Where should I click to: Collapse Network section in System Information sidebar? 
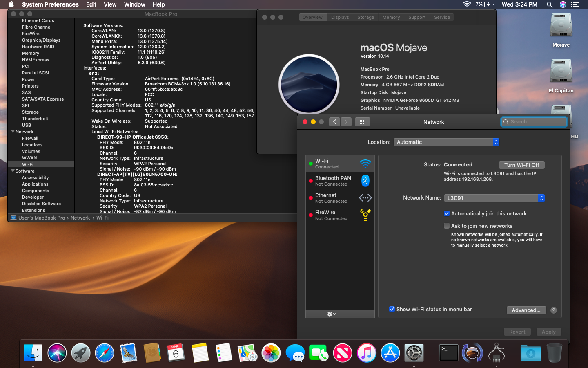click(x=13, y=132)
